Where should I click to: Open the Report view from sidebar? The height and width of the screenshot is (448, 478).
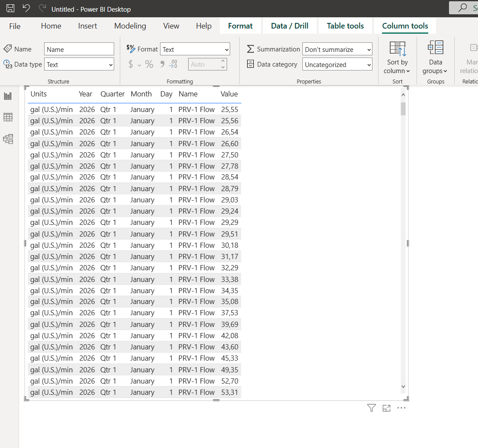[x=8, y=96]
